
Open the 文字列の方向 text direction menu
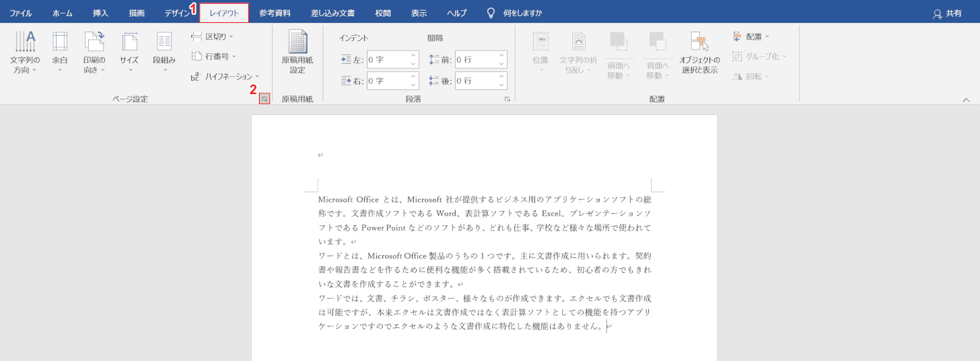25,52
